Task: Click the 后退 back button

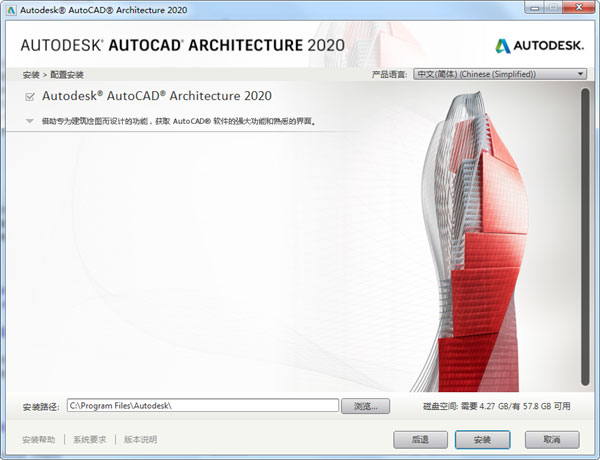Action: coord(412,439)
